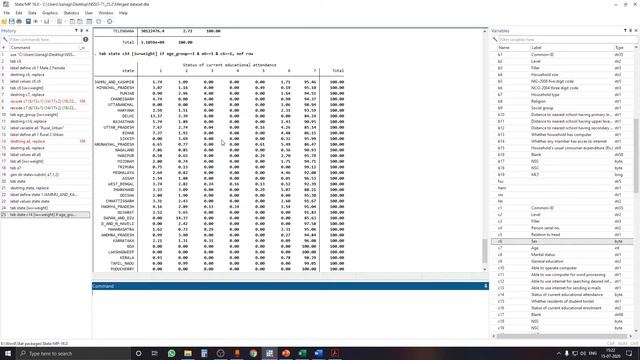Click the wrench icon in Variables filter
The image size is (640, 360).
(x=495, y=40)
